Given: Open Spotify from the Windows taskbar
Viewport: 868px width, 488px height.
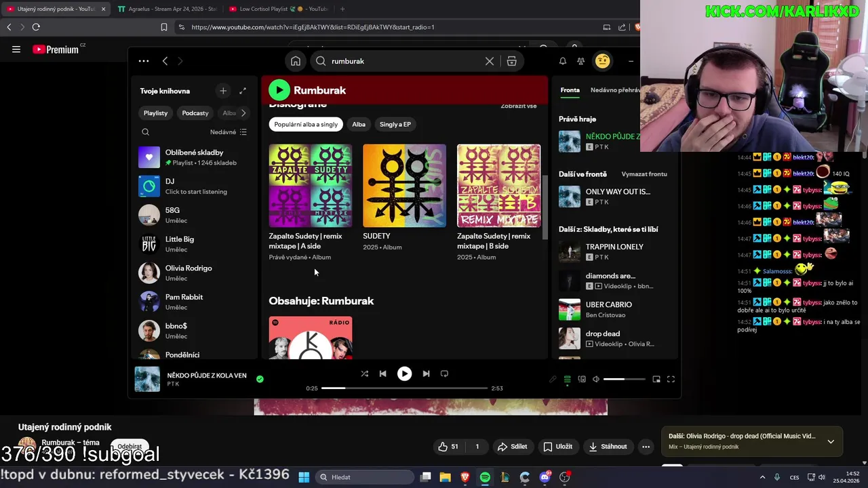Looking at the screenshot, I should (485, 477).
